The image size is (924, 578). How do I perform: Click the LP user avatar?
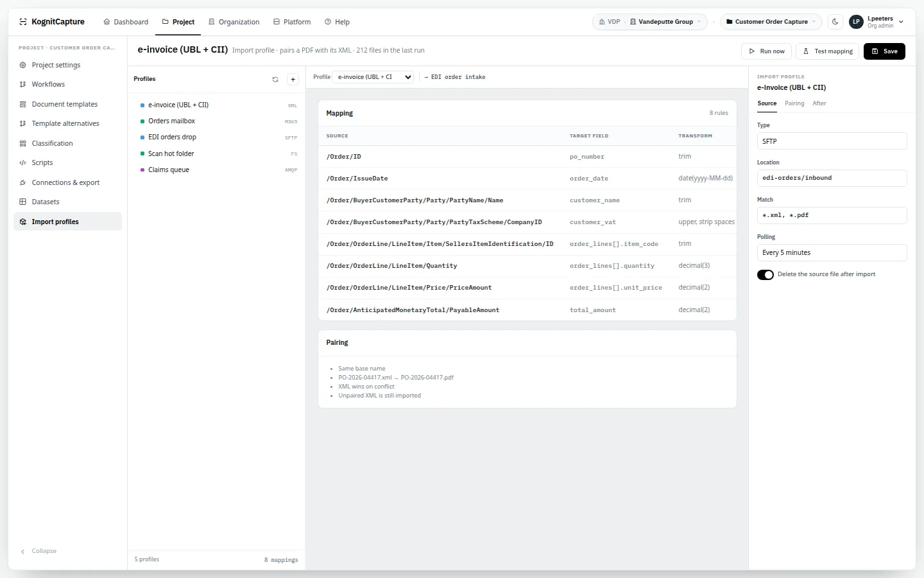click(856, 22)
